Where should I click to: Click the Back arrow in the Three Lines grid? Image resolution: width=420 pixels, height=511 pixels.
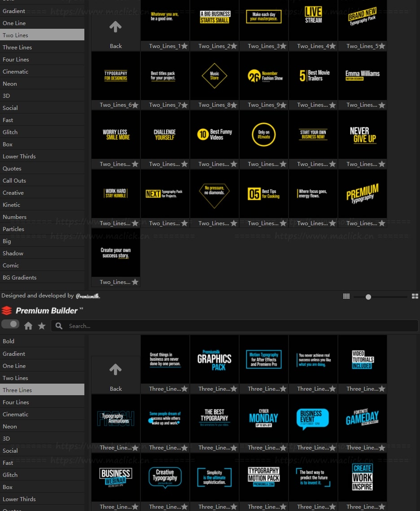[116, 369]
